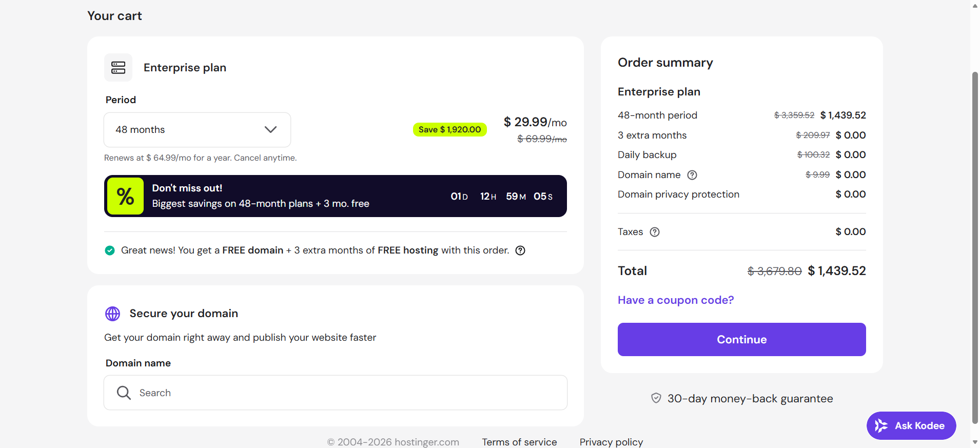980x448 pixels.
Task: Click the '3 extra months' summary row label
Action: click(x=652, y=135)
